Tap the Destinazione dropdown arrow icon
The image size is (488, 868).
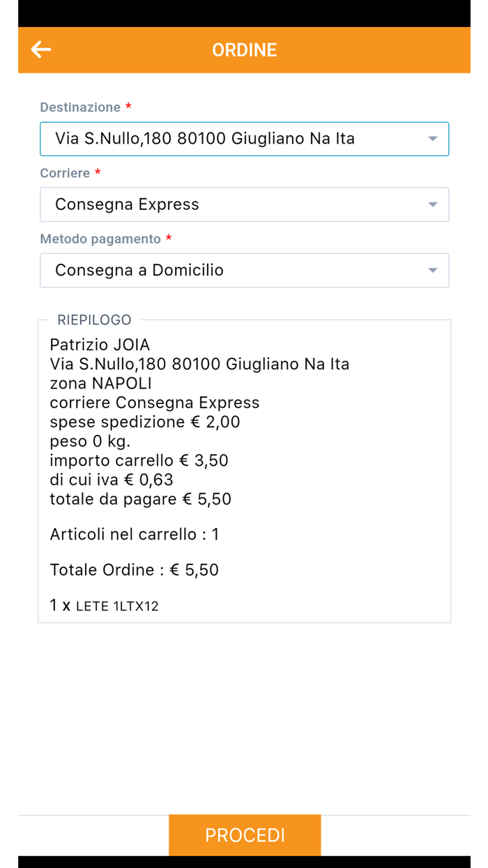(432, 138)
